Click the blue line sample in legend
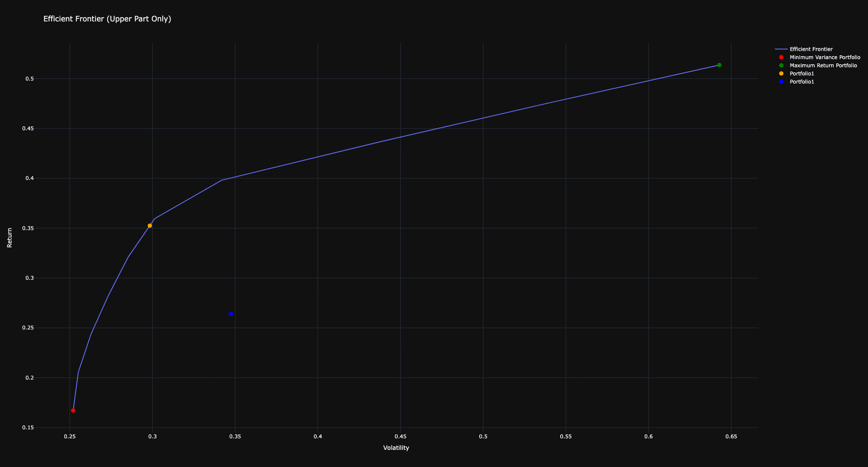 [781, 49]
